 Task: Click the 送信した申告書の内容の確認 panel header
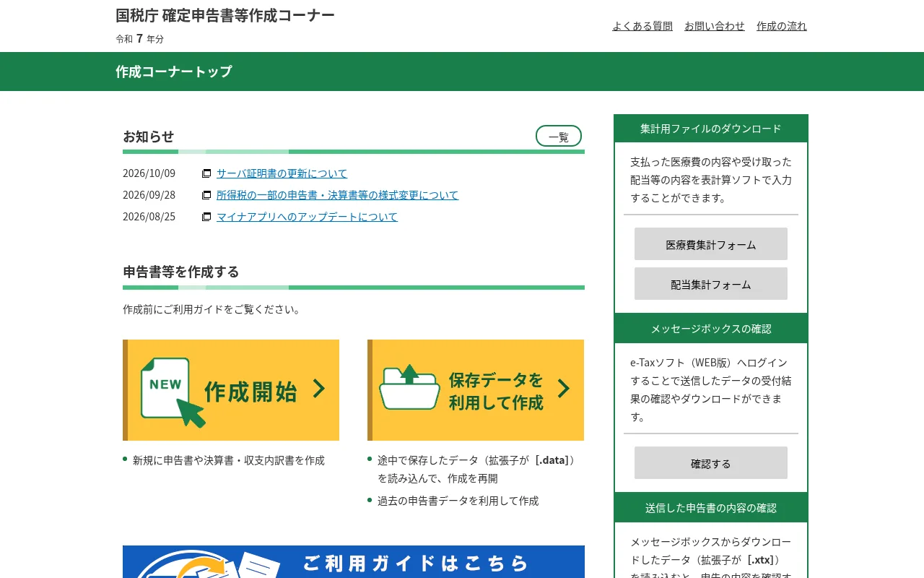(711, 507)
